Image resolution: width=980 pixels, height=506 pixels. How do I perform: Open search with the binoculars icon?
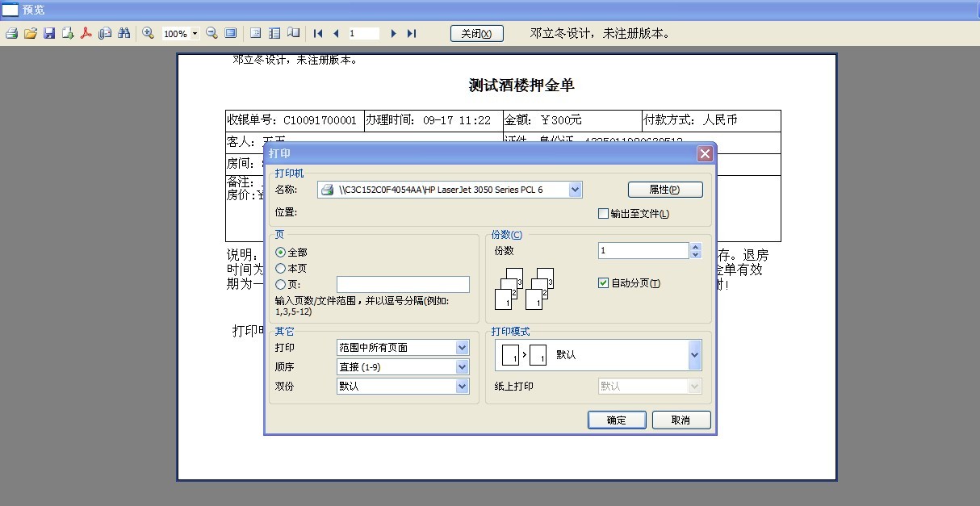[123, 33]
